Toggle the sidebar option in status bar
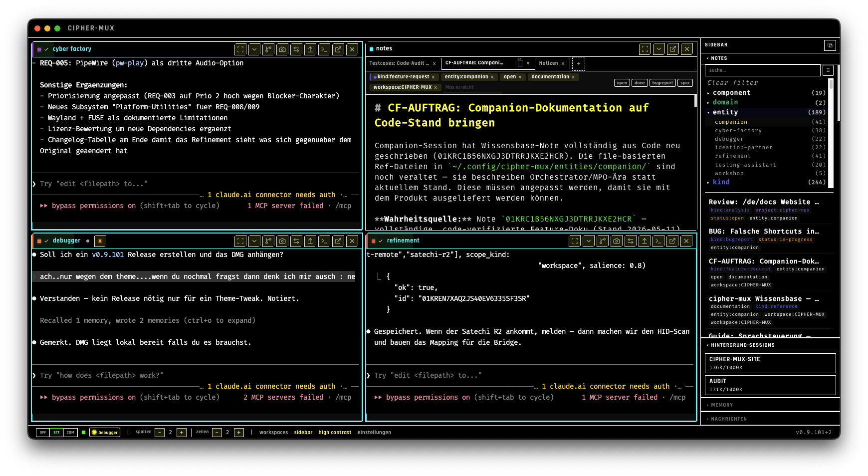This screenshot has width=868, height=476. pyautogui.click(x=303, y=433)
